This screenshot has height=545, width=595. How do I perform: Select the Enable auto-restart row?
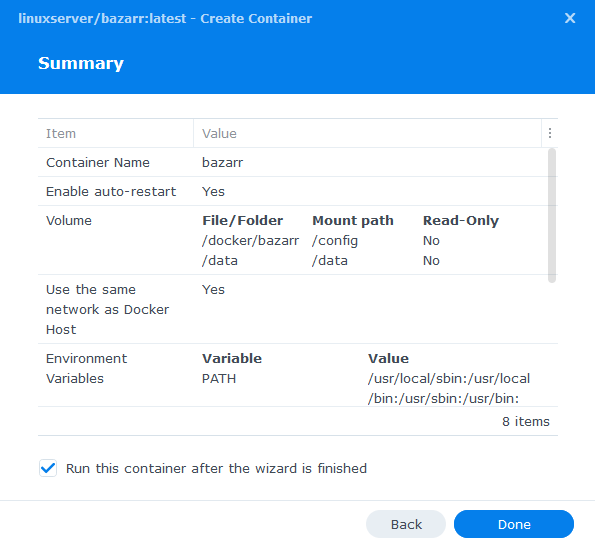[293, 191]
